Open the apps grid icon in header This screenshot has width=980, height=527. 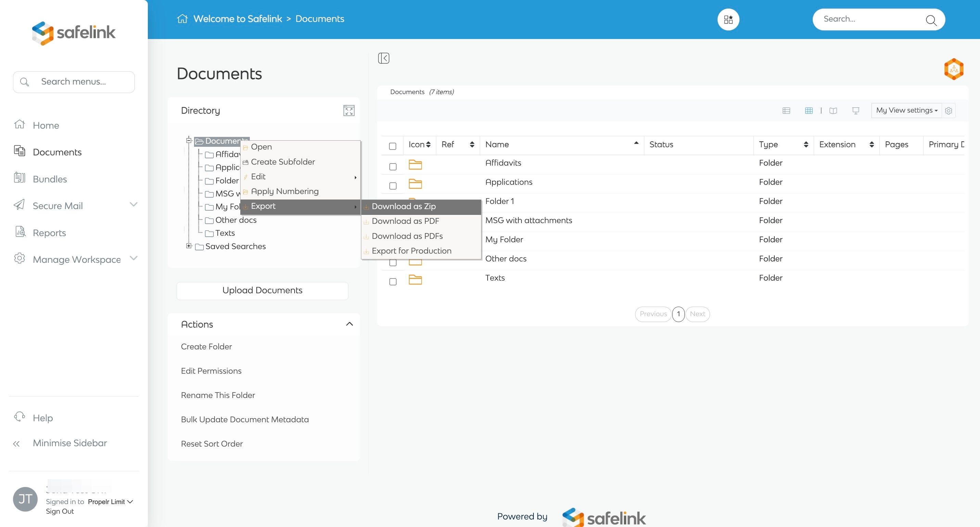(x=728, y=20)
